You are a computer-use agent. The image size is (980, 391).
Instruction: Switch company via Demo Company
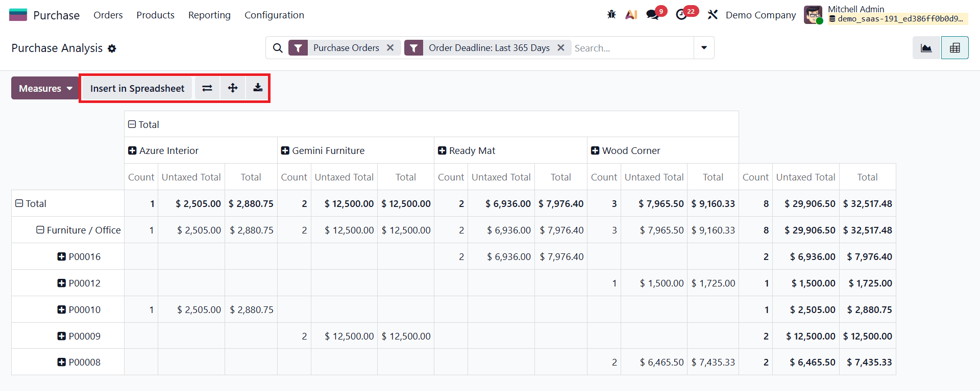coord(761,15)
